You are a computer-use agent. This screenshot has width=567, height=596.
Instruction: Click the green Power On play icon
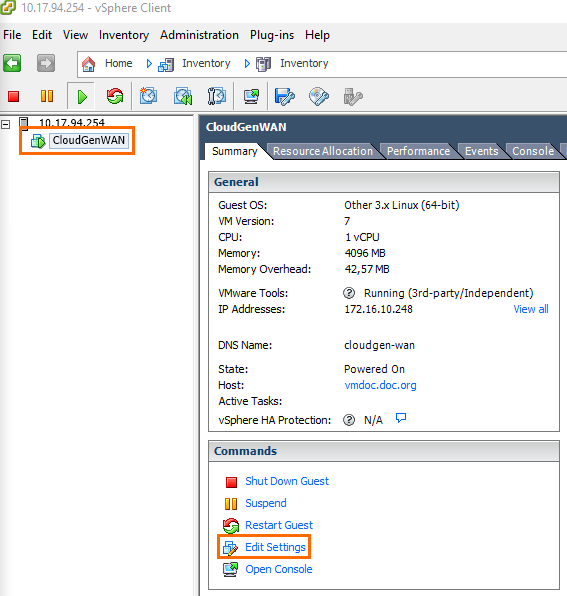82,97
